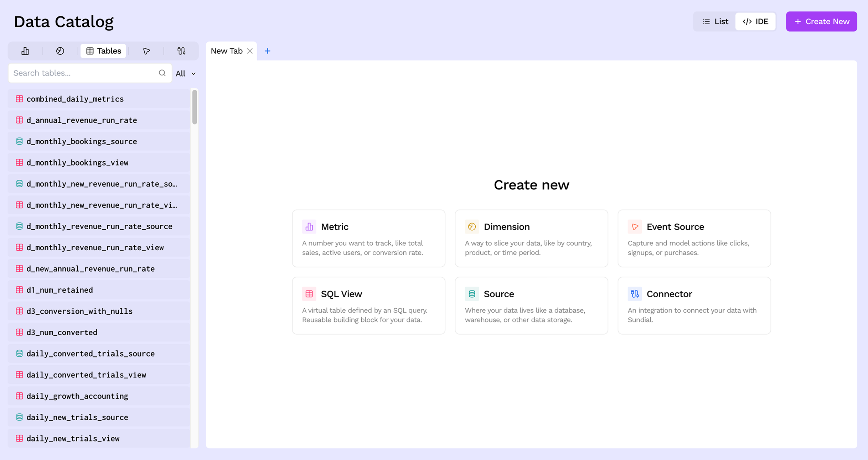The image size is (868, 460).
Task: Open the Connectors filter icon
Action: point(181,51)
